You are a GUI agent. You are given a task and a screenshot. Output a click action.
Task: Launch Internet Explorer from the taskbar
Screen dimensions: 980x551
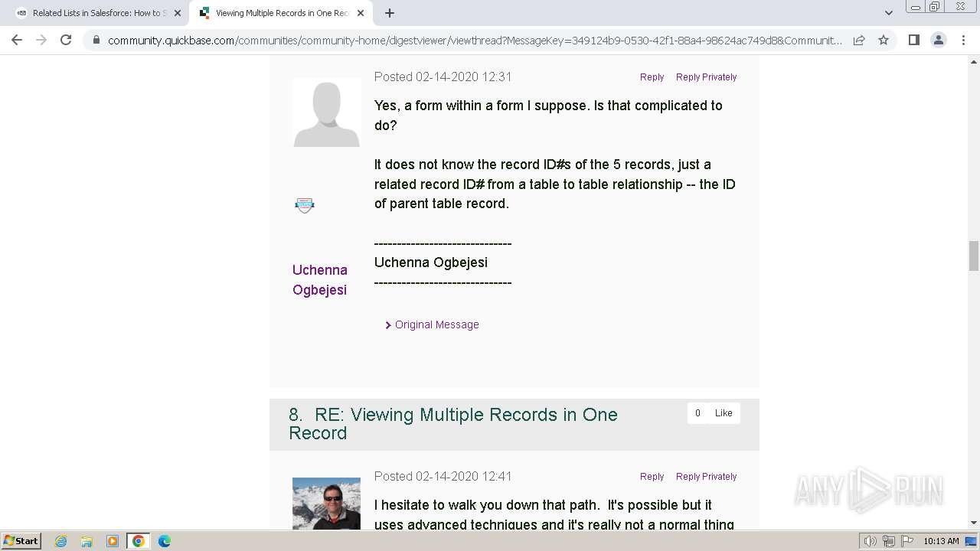pyautogui.click(x=61, y=541)
